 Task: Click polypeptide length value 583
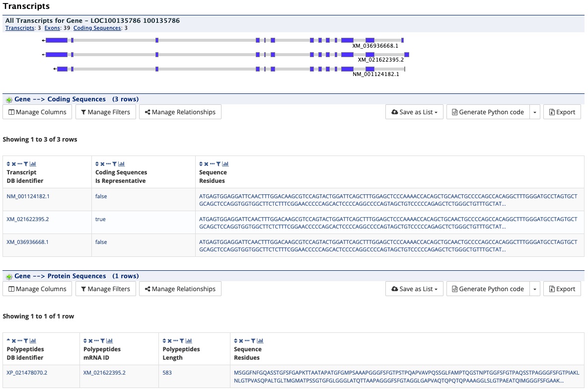tap(167, 373)
